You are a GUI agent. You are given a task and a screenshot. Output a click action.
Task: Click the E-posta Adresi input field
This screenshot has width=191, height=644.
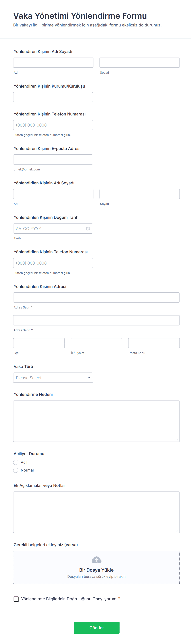click(x=53, y=160)
